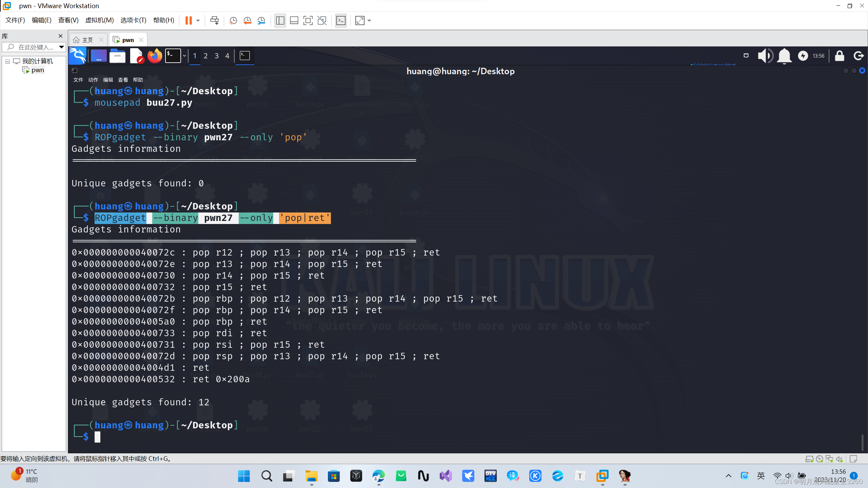The height and width of the screenshot is (488, 868).
Task: Click the Dev-C++ taskbar icon
Action: (x=490, y=476)
